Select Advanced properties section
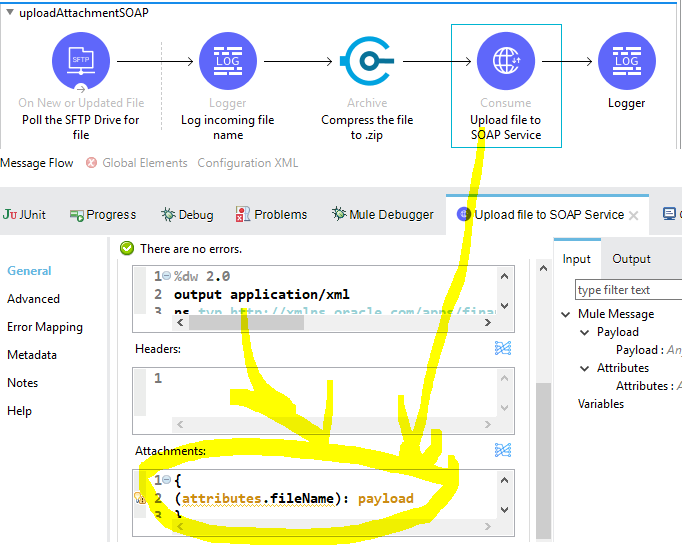This screenshot has height=545, width=682. 33,299
